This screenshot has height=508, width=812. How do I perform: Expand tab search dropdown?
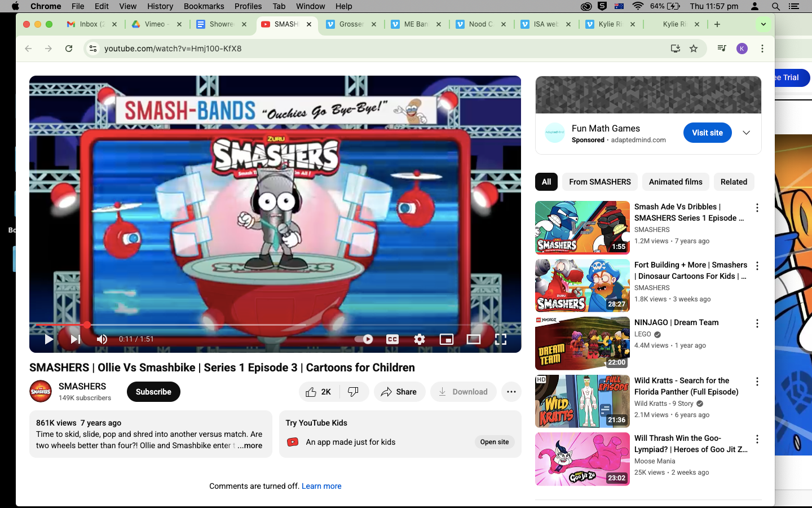(763, 24)
